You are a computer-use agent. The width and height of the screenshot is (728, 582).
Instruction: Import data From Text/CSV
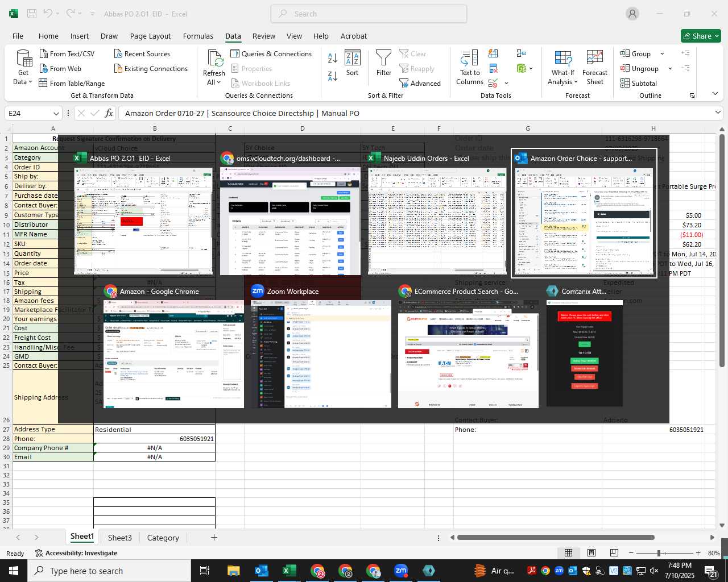pos(67,53)
